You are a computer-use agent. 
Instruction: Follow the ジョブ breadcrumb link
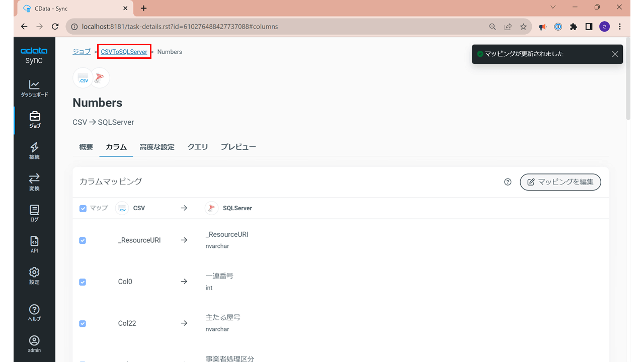coord(82,52)
